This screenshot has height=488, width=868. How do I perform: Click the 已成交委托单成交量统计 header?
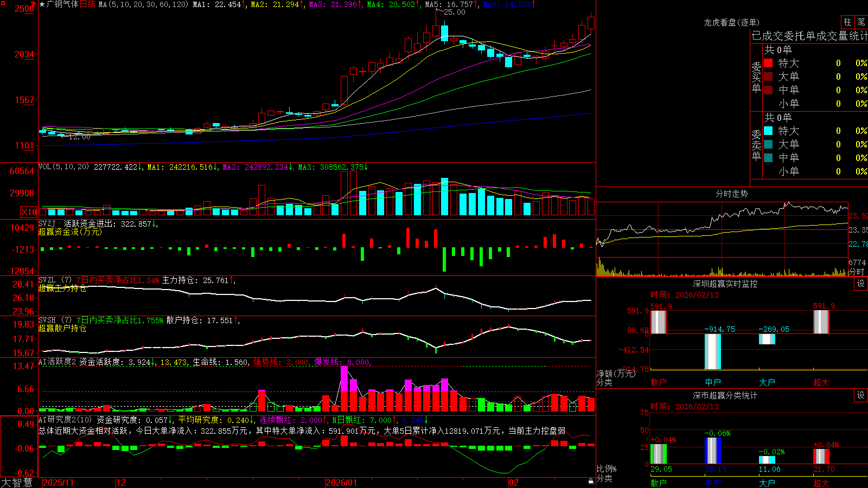pos(809,36)
